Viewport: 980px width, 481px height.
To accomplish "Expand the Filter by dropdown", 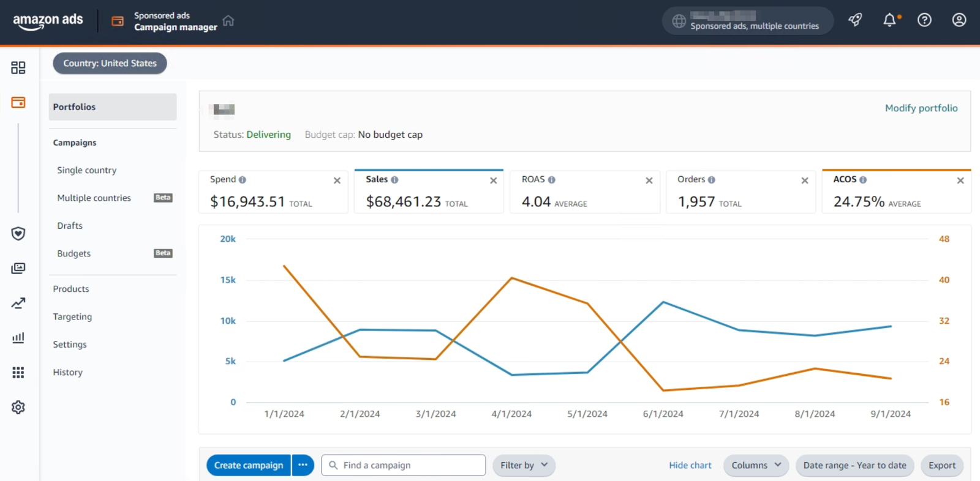I will coord(524,465).
